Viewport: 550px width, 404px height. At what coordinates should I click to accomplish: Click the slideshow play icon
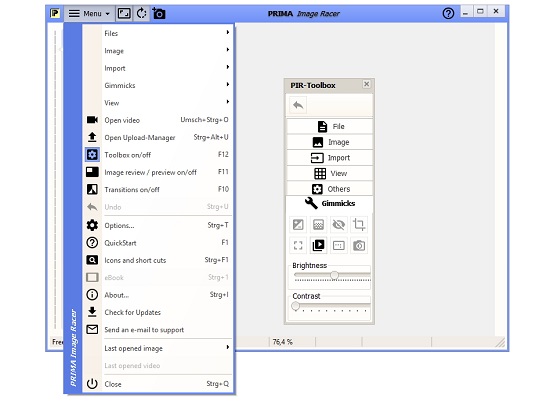coord(318,245)
